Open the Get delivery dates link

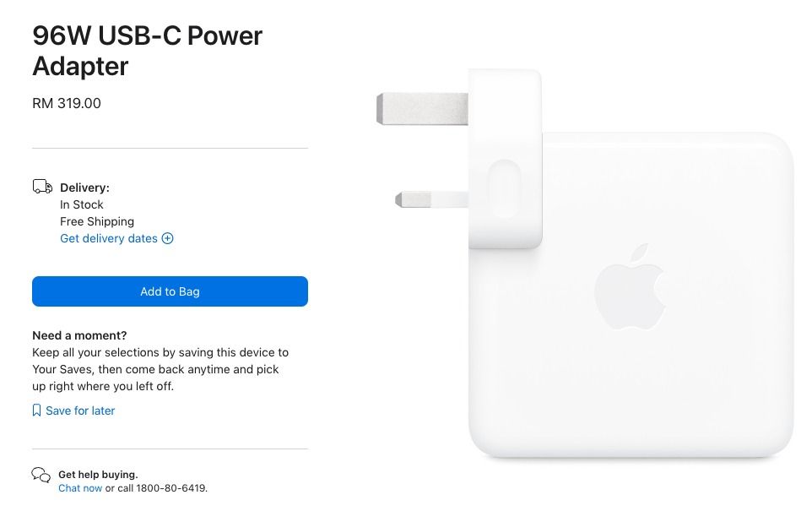coord(109,238)
